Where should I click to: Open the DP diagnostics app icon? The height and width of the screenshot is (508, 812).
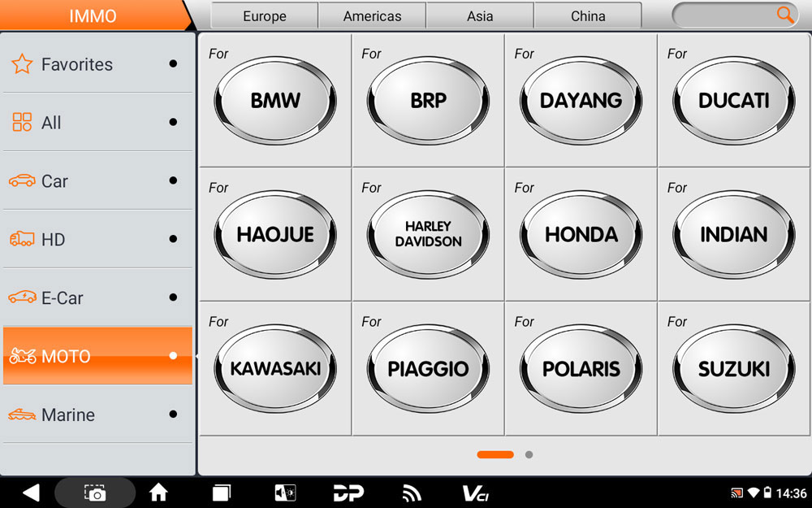click(348, 493)
